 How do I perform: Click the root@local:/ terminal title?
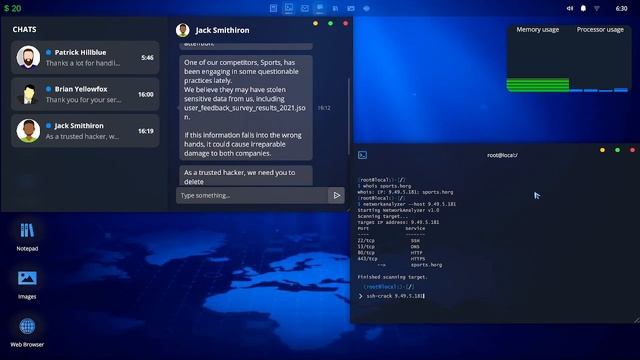pyautogui.click(x=502, y=155)
